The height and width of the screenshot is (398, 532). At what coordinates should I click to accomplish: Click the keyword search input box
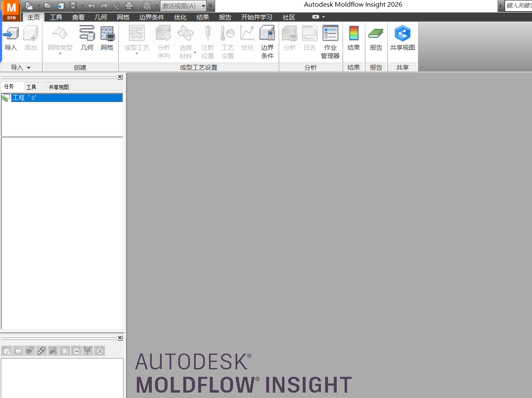click(x=518, y=5)
